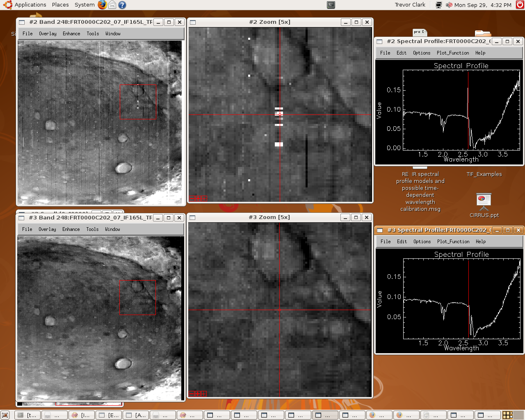Toggle crosshair box in #3 Zoom window
The height and width of the screenshot is (420, 525).
coord(204,394)
